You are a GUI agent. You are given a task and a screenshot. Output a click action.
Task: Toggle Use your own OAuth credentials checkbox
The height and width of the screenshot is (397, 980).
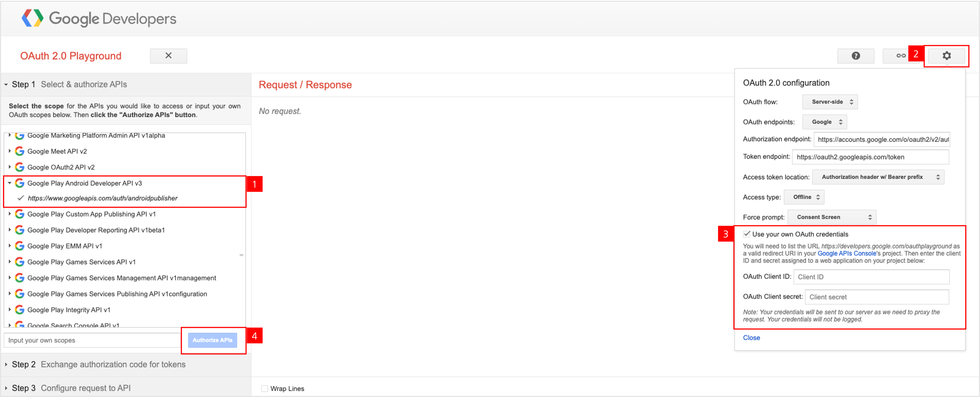[747, 234]
